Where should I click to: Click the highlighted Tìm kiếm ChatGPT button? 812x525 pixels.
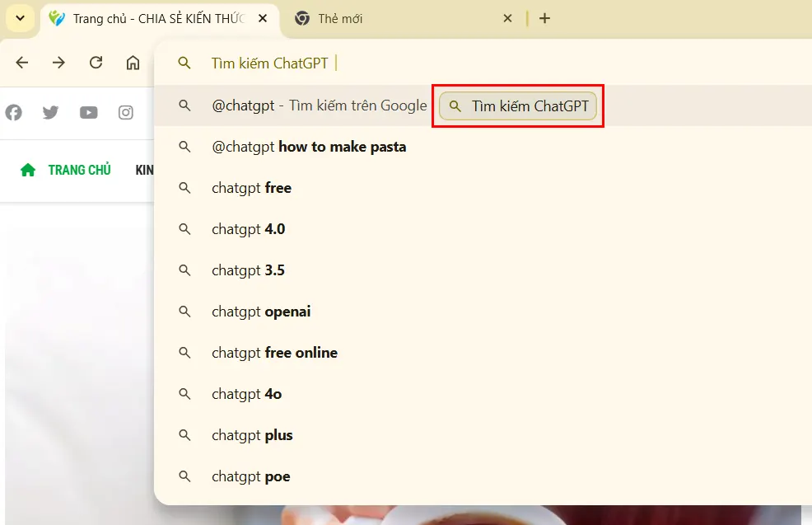click(x=518, y=105)
